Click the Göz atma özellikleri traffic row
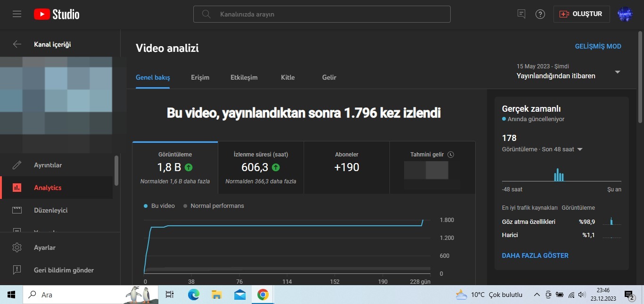Image resolution: width=644 pixels, height=304 pixels. (561, 222)
